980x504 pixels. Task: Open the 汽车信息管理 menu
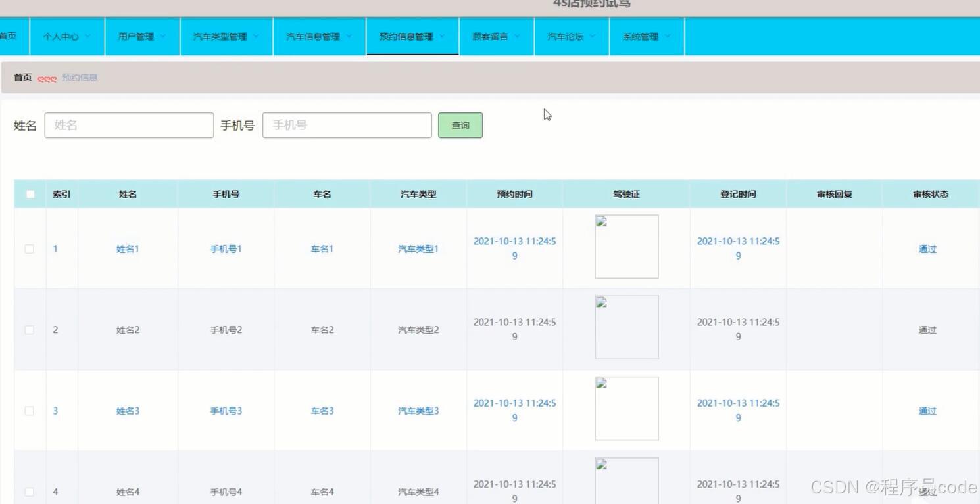(x=314, y=36)
